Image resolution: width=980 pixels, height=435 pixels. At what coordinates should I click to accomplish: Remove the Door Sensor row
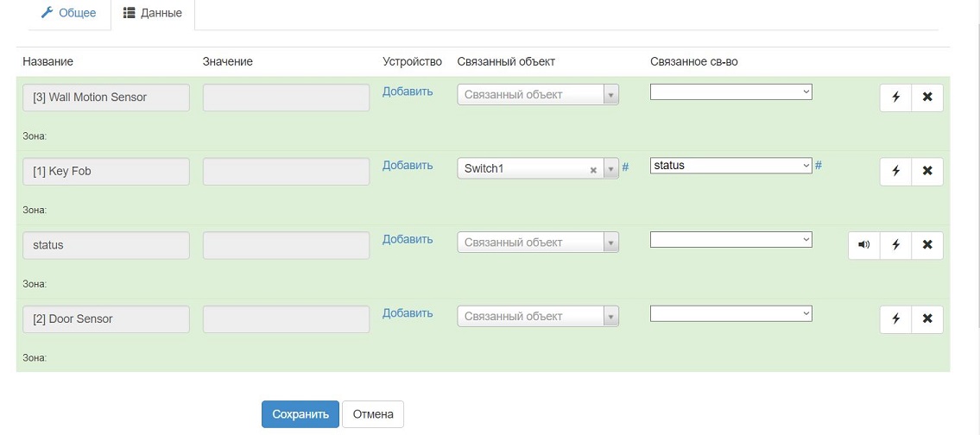(927, 319)
